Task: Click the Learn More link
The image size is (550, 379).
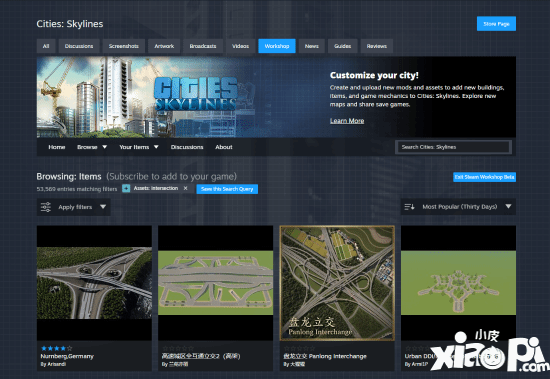Action: 347,121
